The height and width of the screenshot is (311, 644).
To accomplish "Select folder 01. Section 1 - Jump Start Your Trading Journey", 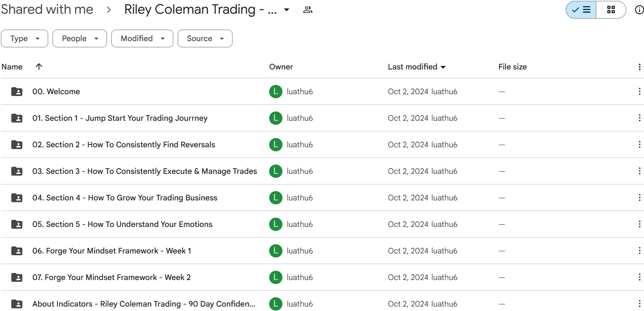I will click(x=120, y=118).
